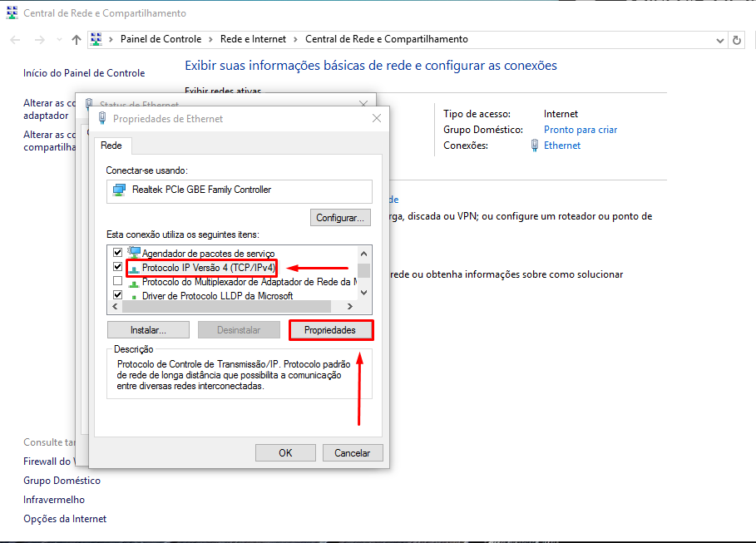Expand the address bar history dropdown
Screen dimensions: 756x543
(x=719, y=39)
